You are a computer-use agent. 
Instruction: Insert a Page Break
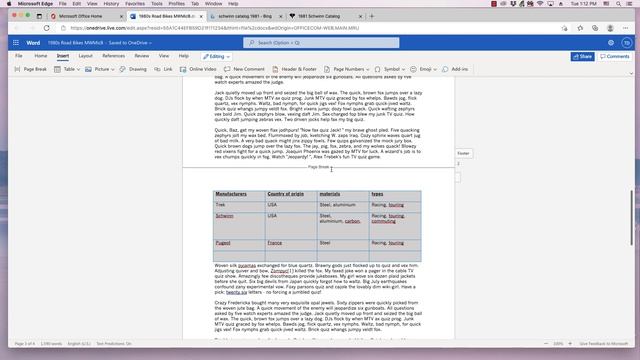click(31, 69)
